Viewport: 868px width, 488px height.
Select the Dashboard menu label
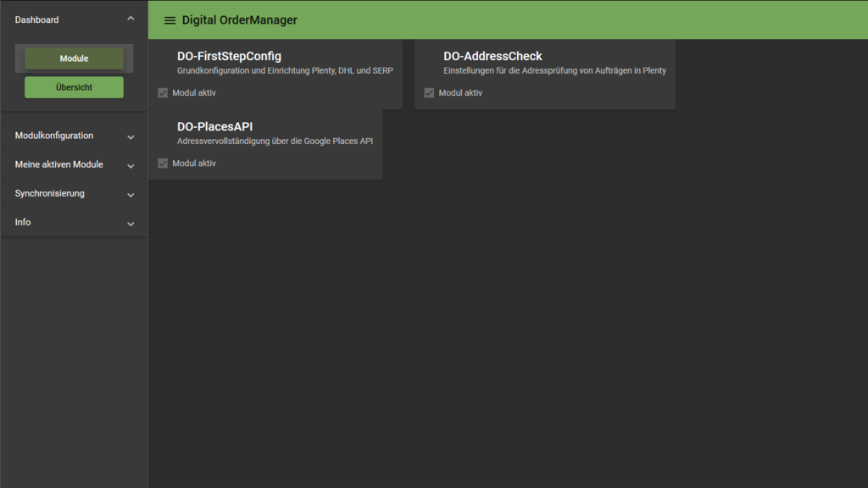[37, 19]
